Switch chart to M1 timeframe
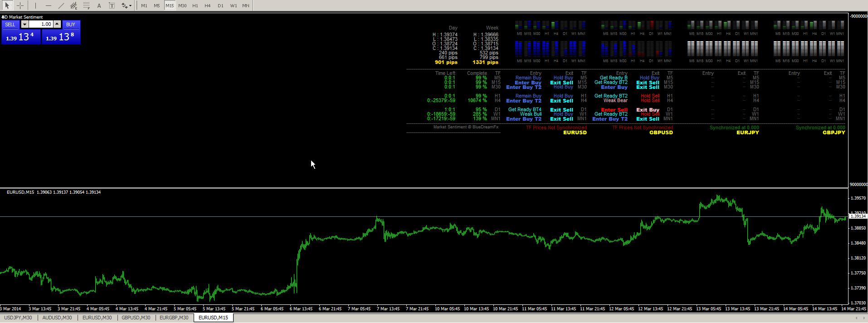The height and width of the screenshot is (323, 868). [144, 5]
